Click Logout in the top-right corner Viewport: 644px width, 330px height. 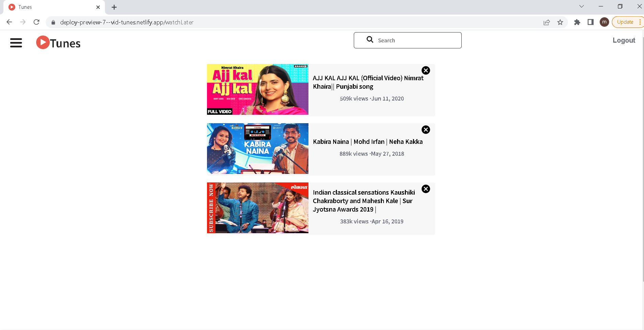coord(624,40)
